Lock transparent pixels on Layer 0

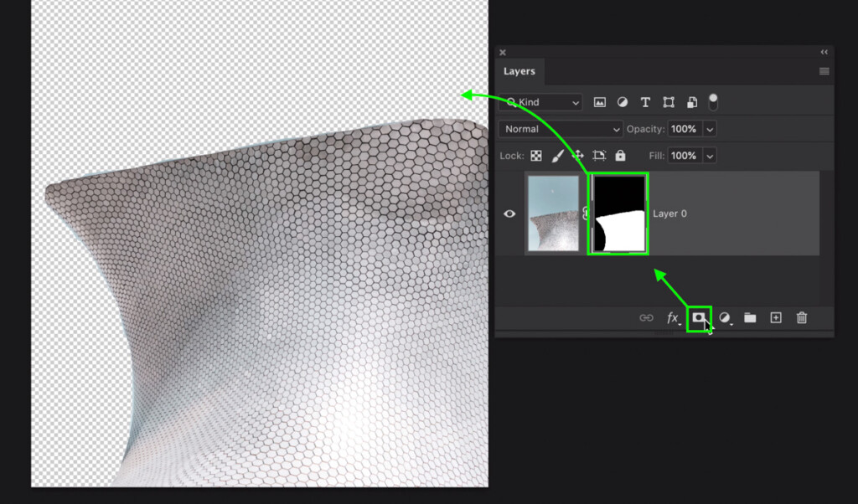[x=536, y=156]
